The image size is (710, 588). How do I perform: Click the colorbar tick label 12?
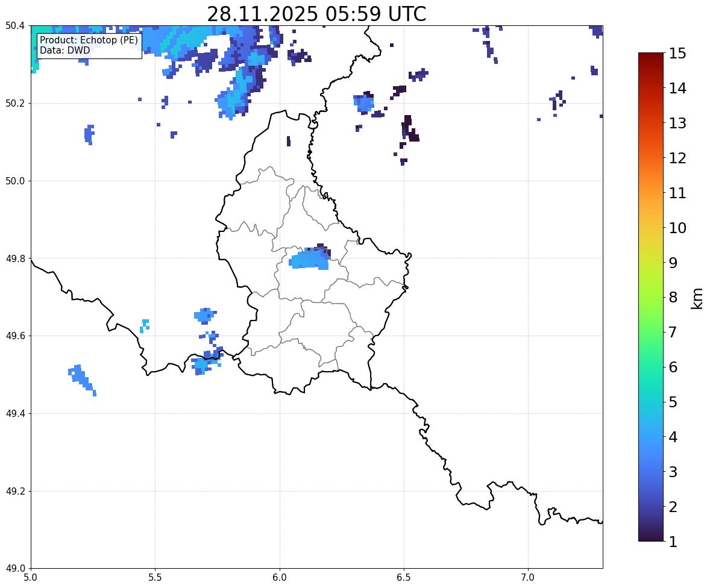pos(677,158)
